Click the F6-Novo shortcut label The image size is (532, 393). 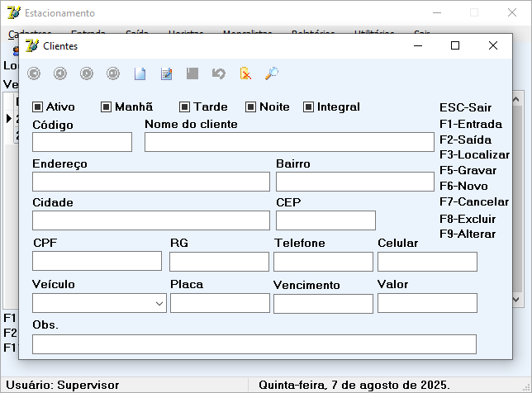click(463, 186)
